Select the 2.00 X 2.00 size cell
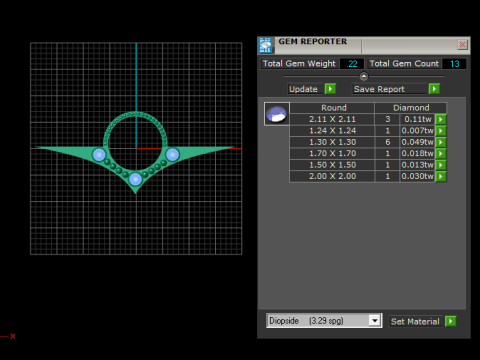This screenshot has height=360, width=480. pyautogui.click(x=332, y=176)
